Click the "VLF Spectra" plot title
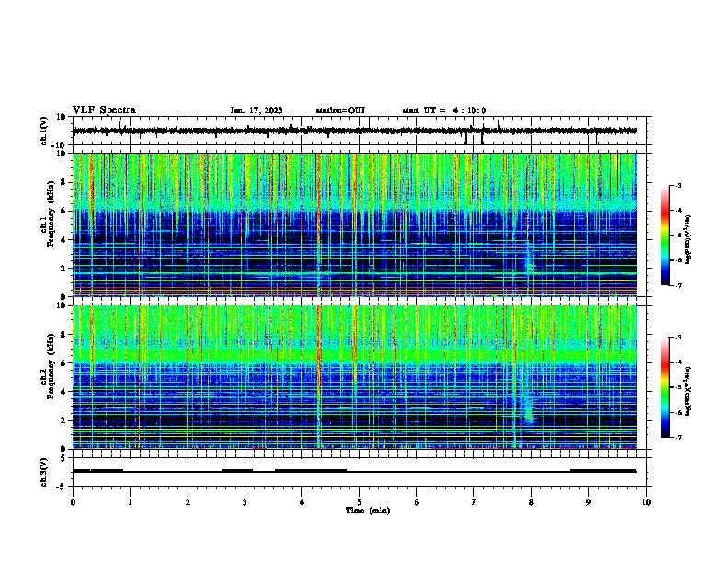Screen dimensions: 728x563 104,110
